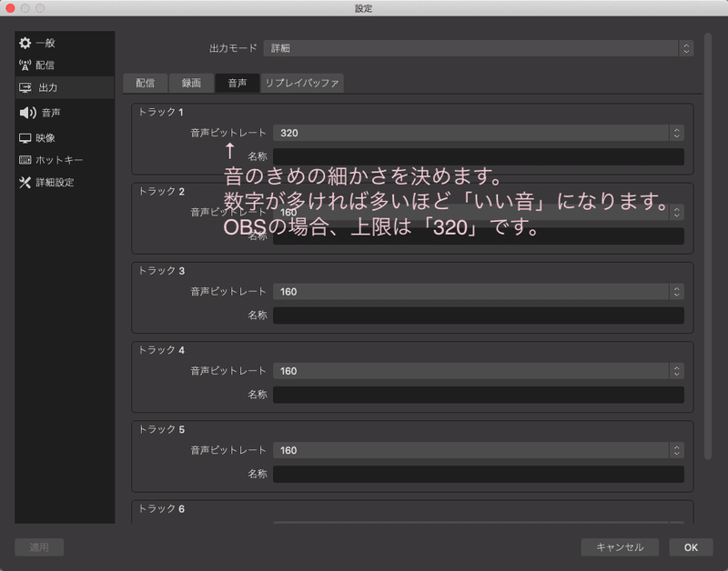Screen dimensions: 728x571
Task: Open the 出力モード dropdown showing 詳細
Action: [479, 48]
